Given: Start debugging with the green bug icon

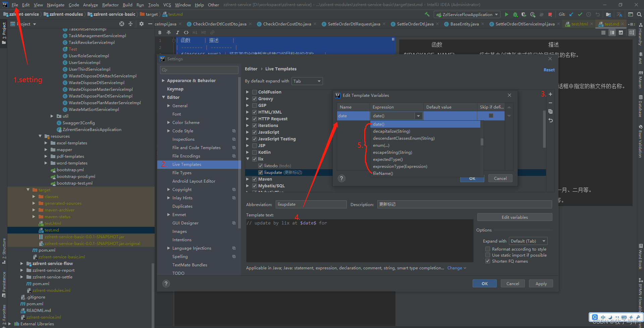Looking at the screenshot, I should point(515,14).
